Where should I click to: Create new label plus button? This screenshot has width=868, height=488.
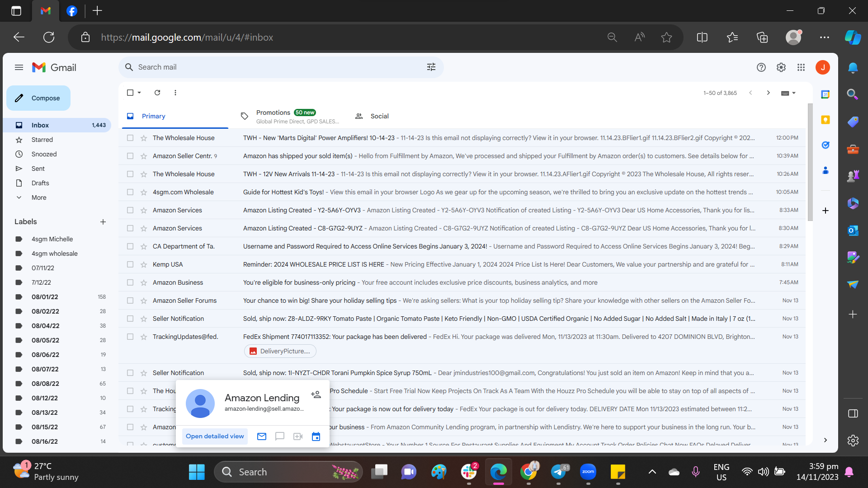pos(103,222)
